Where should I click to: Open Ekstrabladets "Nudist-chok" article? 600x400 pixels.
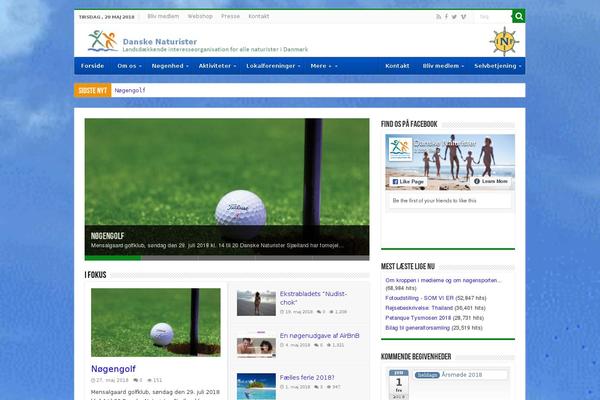[313, 298]
